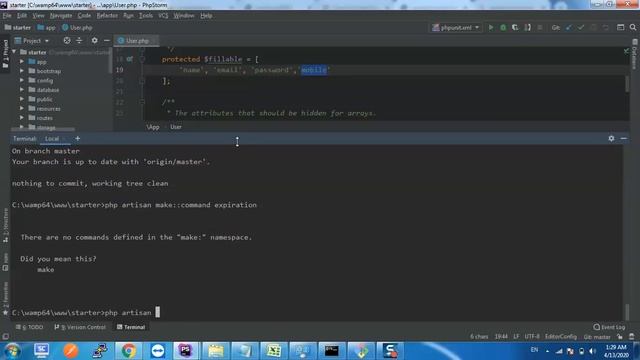
Task: Expand the resources folder
Action: click(22, 109)
